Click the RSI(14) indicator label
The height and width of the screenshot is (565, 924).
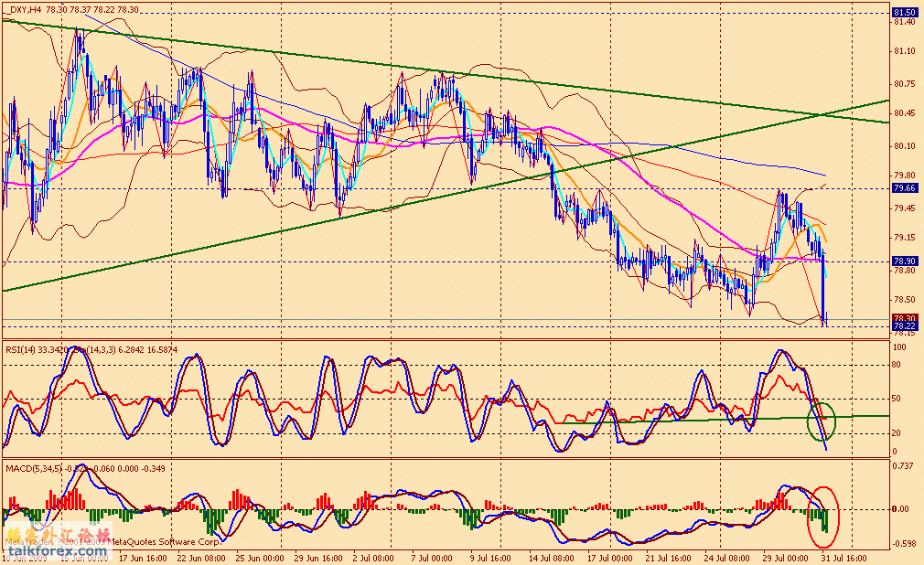pos(21,349)
